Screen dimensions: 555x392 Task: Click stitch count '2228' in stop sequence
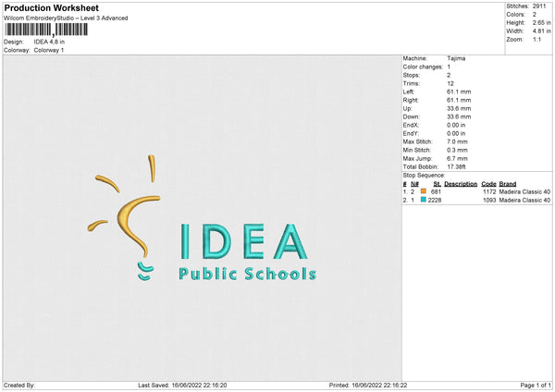(435, 201)
